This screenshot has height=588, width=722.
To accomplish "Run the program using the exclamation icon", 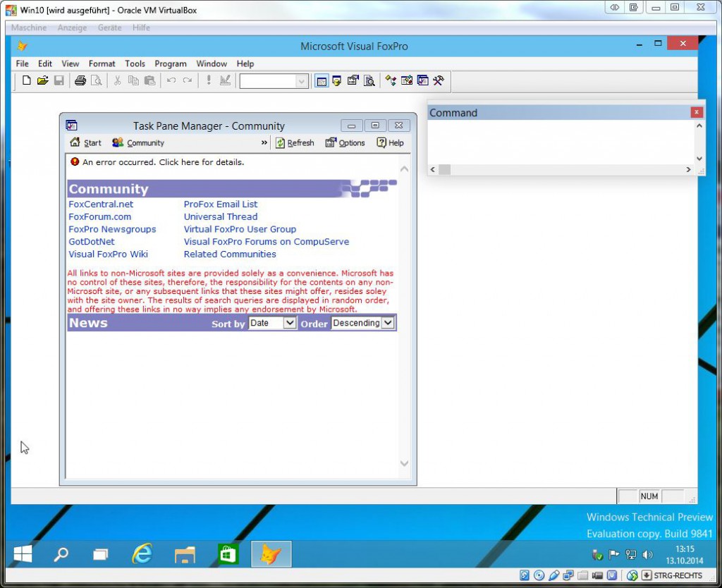I will tap(207, 80).
